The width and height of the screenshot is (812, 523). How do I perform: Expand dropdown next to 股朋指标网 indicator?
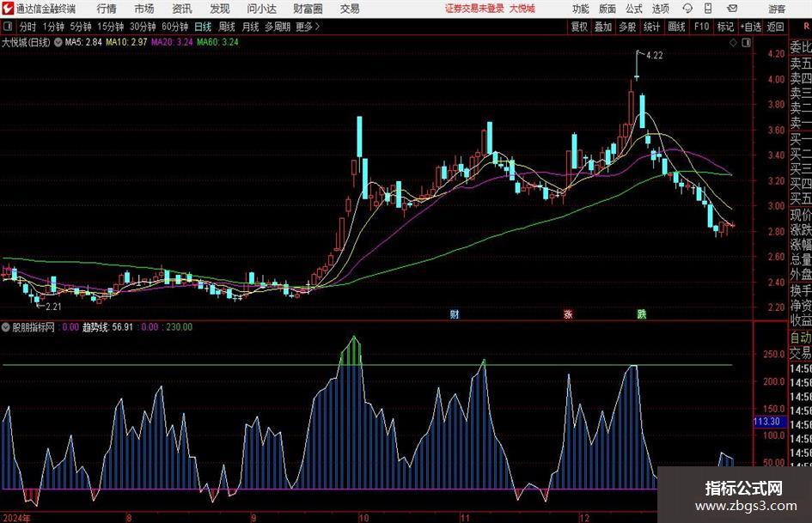(7, 327)
